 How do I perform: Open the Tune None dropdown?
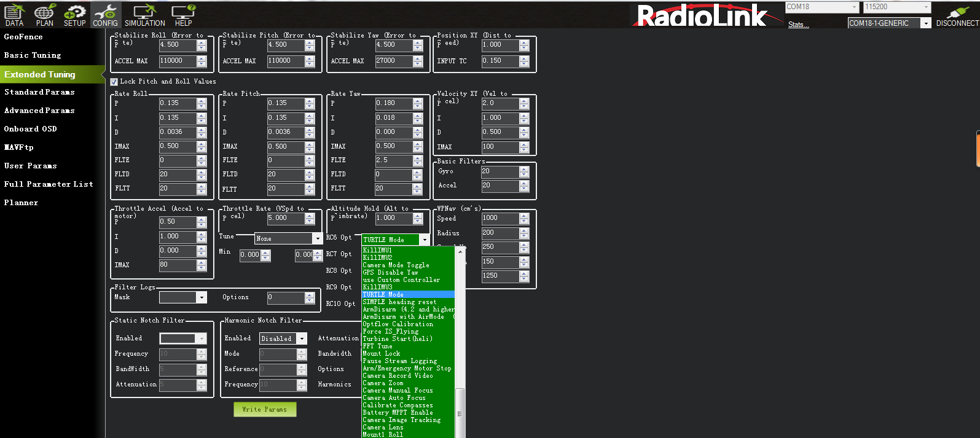(288, 238)
